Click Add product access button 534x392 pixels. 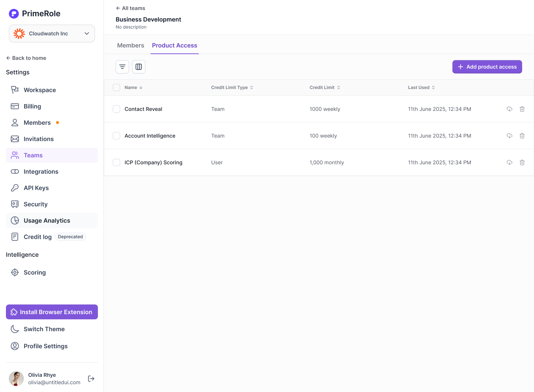[487, 67]
